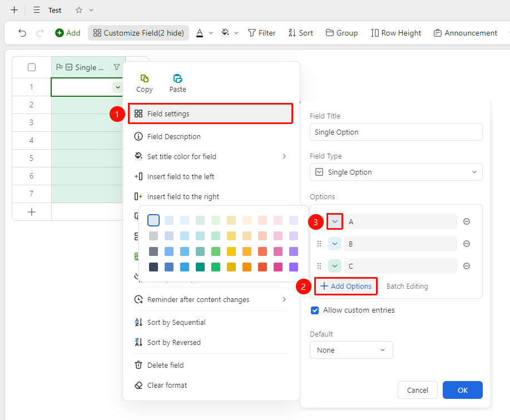Grab the drag handle for option B
Viewport: 510px width, 420px height.
tap(319, 244)
